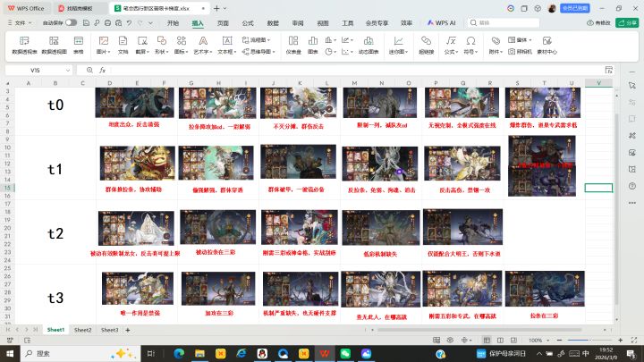
Task: Switch to normal view in status bar
Action: coord(487,341)
